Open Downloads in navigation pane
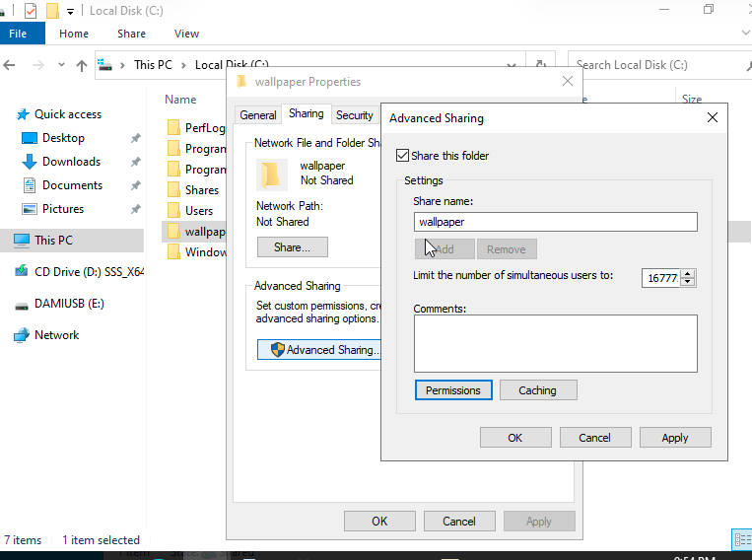 coord(72,162)
